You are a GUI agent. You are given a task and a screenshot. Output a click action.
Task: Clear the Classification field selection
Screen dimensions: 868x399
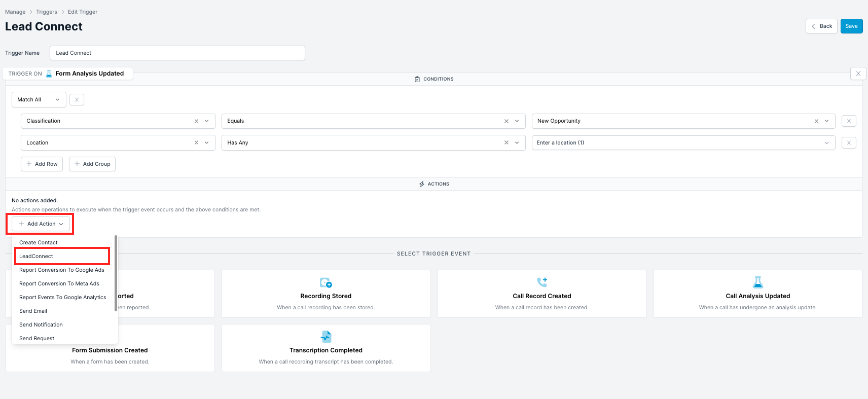pos(196,121)
